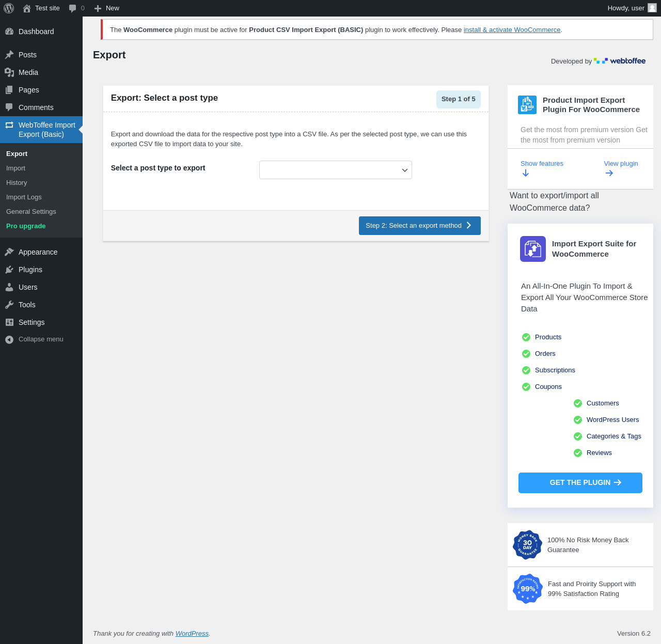This screenshot has width=661, height=644.
Task: Click the Media icon in sidebar
Action: coord(9,72)
